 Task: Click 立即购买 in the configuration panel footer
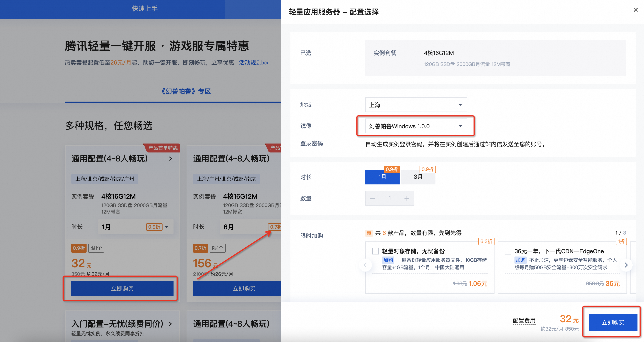tap(613, 322)
